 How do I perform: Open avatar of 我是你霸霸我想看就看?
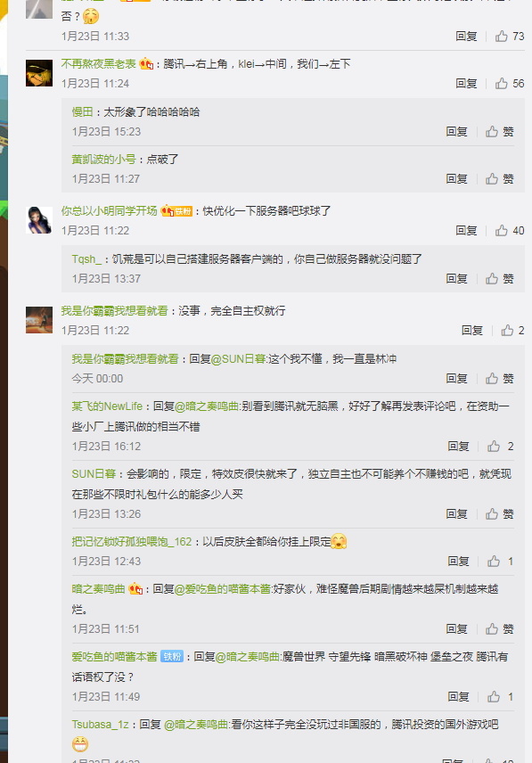coord(39,320)
